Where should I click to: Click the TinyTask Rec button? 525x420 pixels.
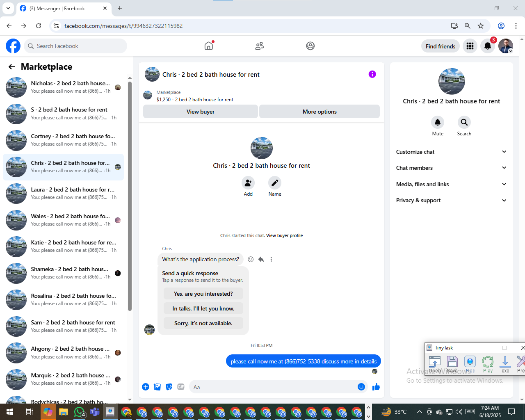point(470,364)
